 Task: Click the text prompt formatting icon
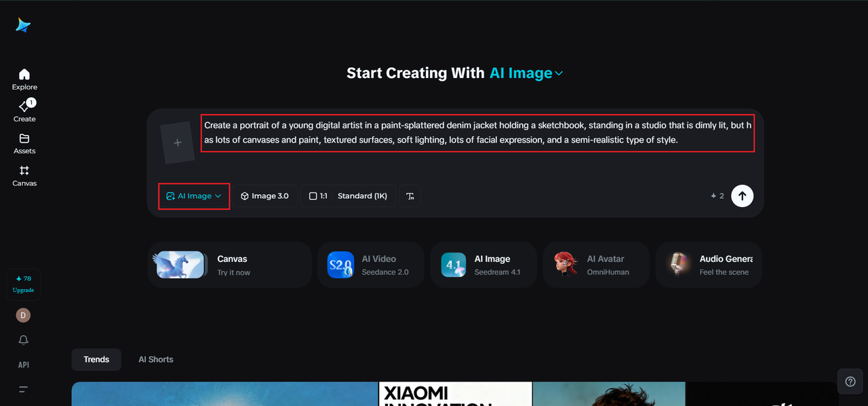pyautogui.click(x=410, y=196)
